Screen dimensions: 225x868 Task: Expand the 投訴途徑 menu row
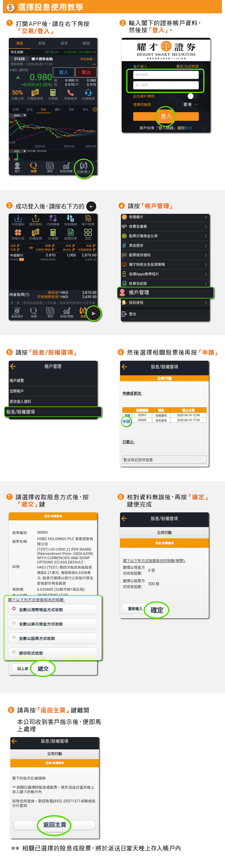pos(165,303)
